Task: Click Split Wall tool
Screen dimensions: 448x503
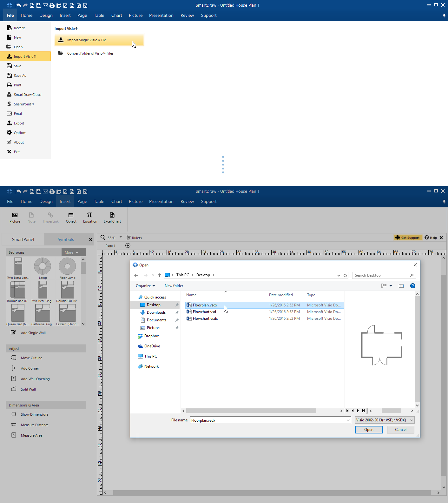Action: point(24,389)
